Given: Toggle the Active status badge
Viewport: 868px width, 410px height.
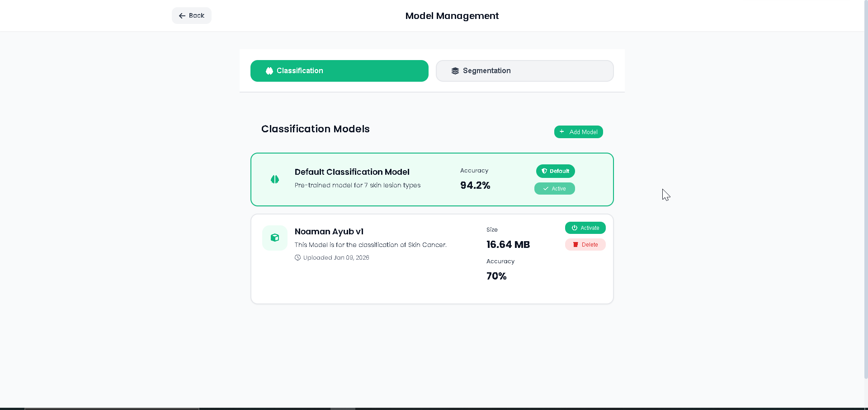Looking at the screenshot, I should click(x=554, y=189).
